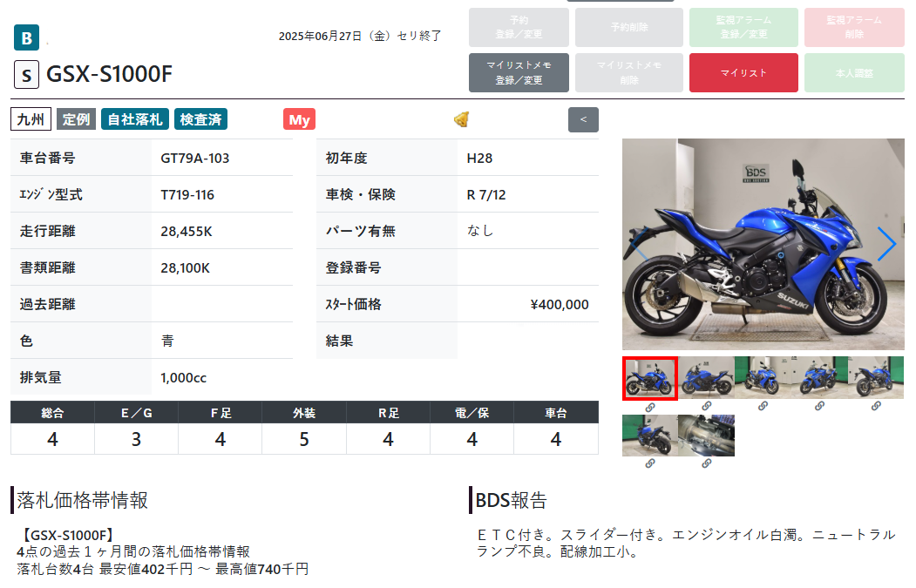Click the displacement value 1,000cc
Screen dimensions: 916x588
183,378
